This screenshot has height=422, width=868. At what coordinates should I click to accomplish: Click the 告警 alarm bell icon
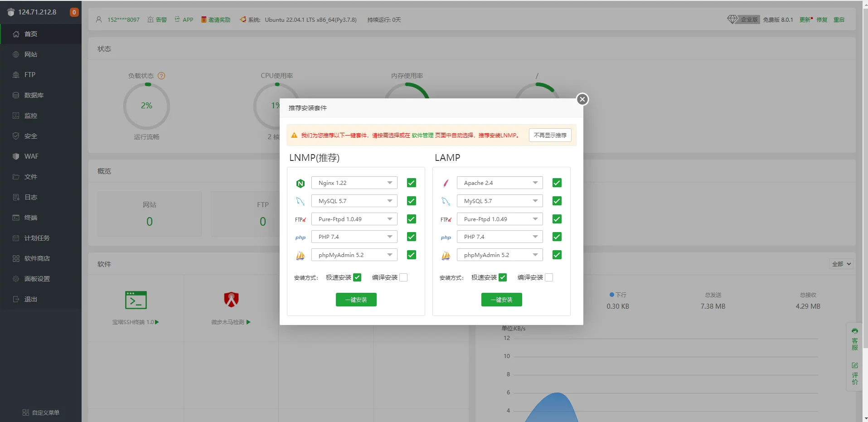tap(150, 19)
